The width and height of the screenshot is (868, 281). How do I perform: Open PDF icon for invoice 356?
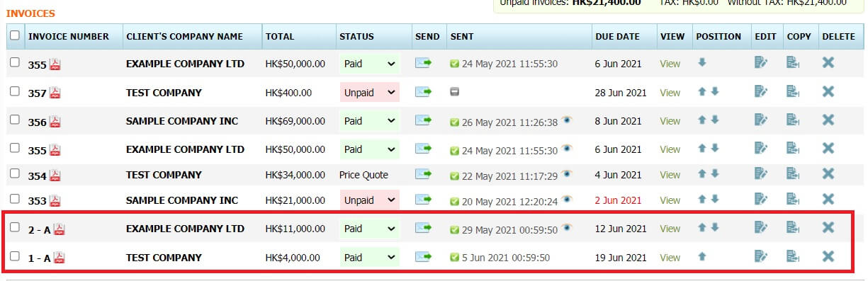point(55,122)
